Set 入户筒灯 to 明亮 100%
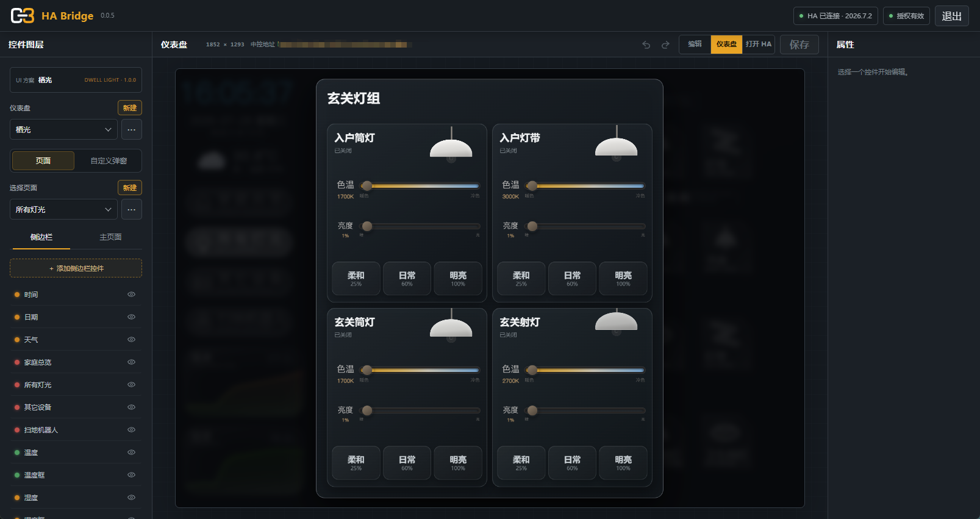980x519 pixels. coord(458,279)
